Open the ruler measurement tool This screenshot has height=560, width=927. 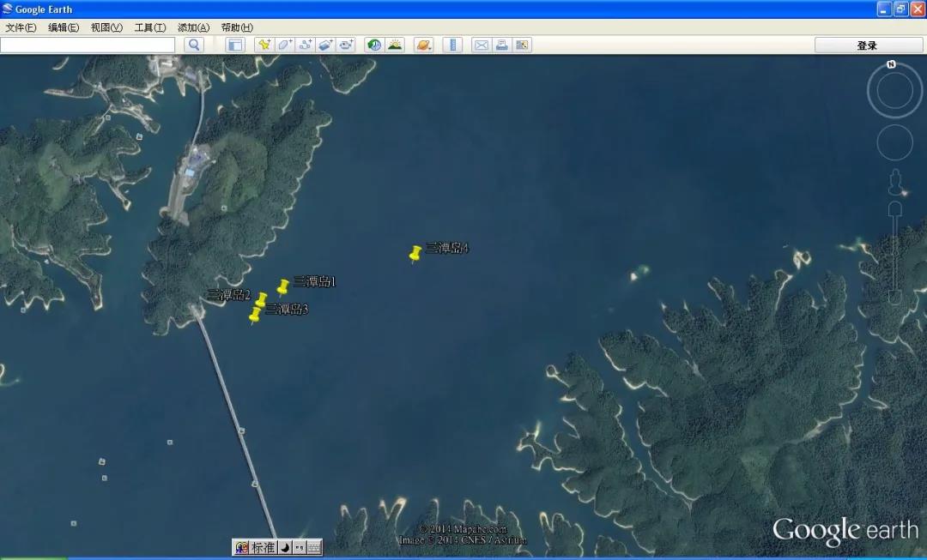tap(452, 45)
